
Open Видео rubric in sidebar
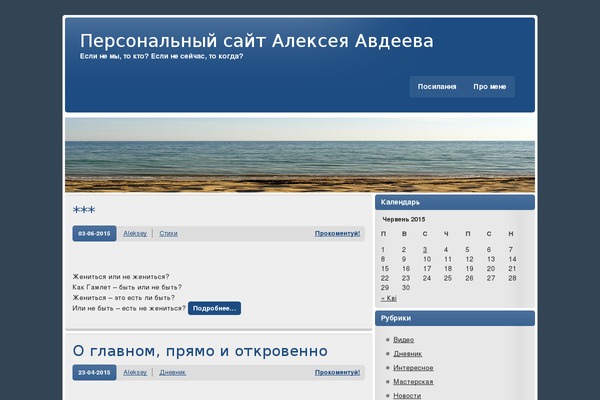click(403, 340)
